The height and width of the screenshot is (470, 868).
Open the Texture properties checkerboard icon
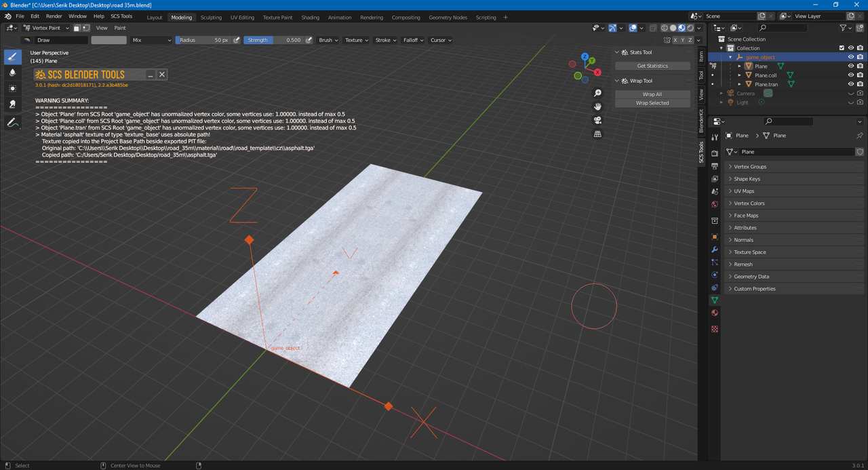coord(715,329)
